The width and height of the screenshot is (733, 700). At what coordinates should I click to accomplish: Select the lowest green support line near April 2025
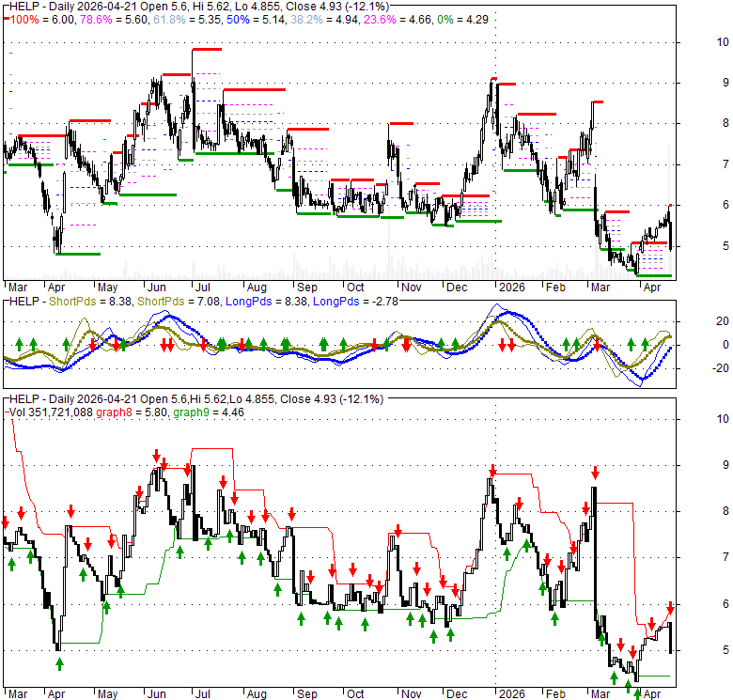click(x=77, y=254)
